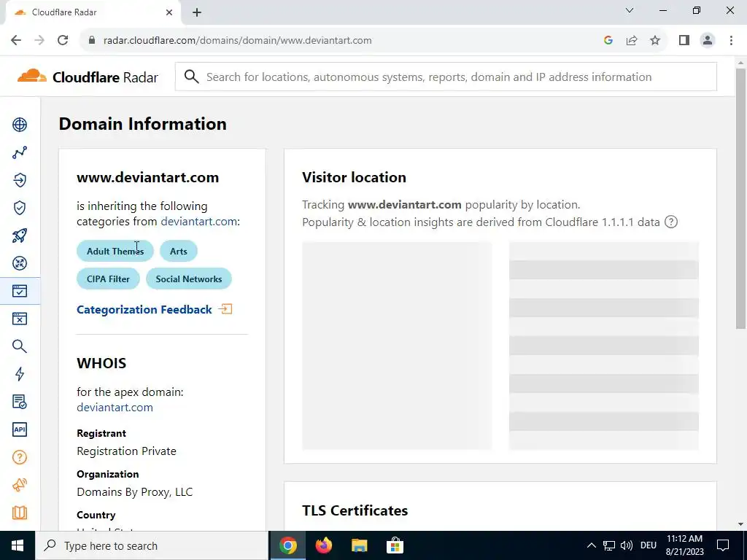The image size is (747, 560).
Task: Open the API icon in the sidebar
Action: pos(20,429)
